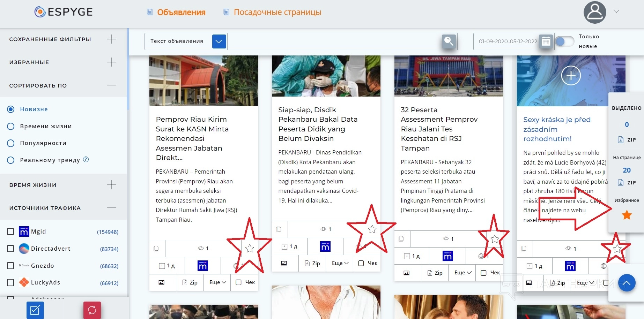644x319 pixels.
Task: Click the blue scroll-to-top arrow button
Action: [x=627, y=283]
